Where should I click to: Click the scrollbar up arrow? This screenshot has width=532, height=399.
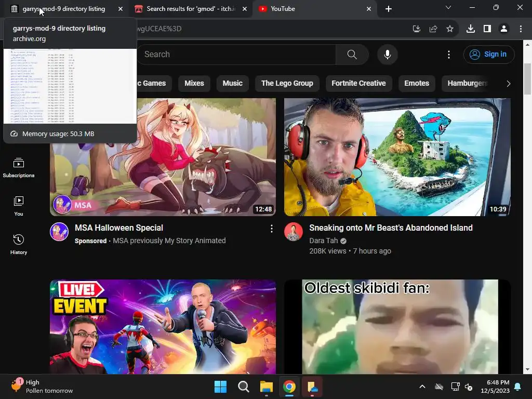(x=528, y=45)
